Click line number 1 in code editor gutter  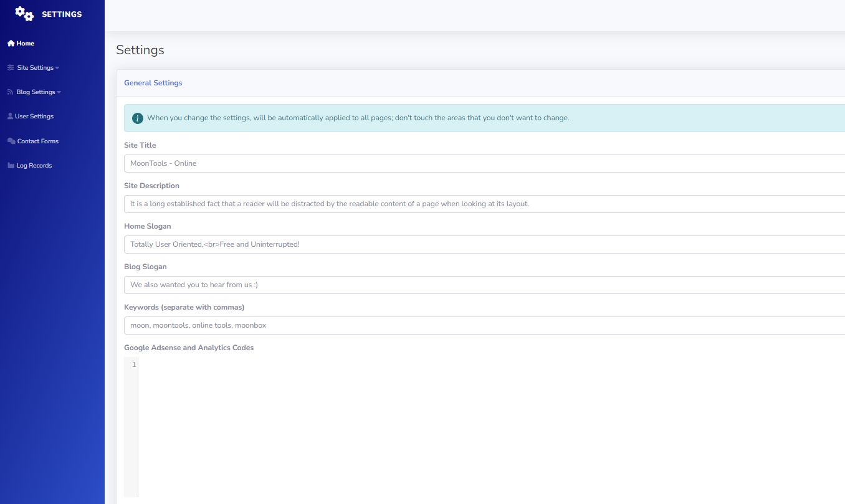[134, 364]
